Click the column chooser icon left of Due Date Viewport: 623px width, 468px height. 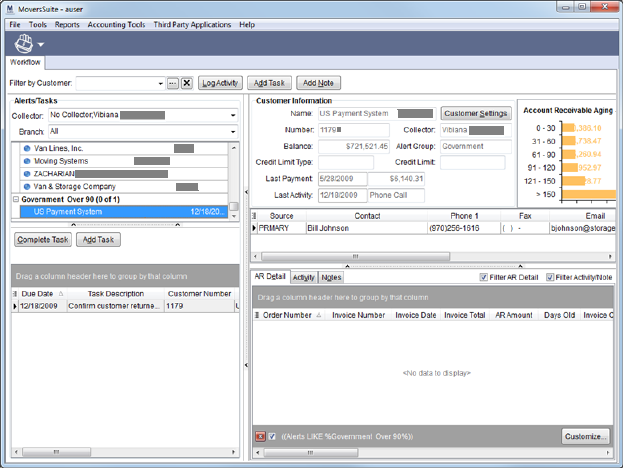15,294
